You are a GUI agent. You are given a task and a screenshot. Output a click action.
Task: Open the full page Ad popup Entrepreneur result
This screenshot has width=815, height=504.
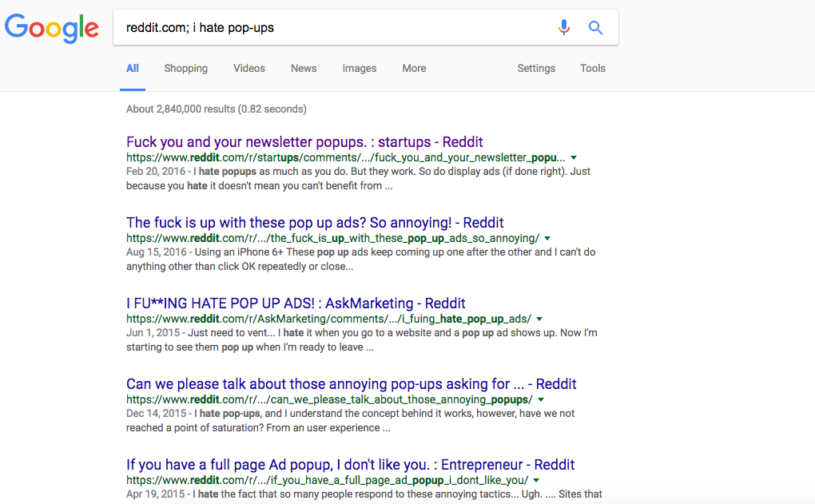click(x=350, y=465)
